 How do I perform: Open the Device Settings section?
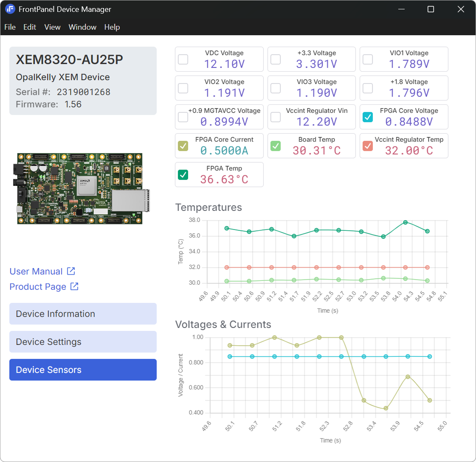(x=83, y=342)
